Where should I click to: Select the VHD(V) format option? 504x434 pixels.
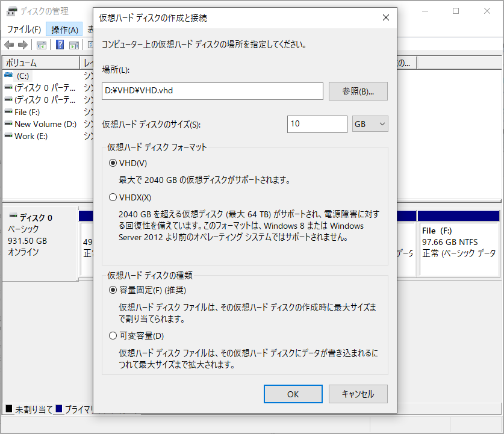(x=113, y=163)
